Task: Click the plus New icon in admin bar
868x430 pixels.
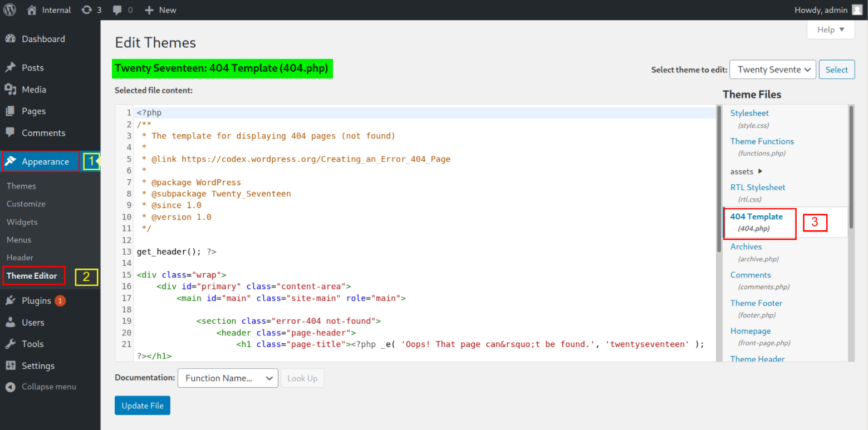Action: coord(149,10)
